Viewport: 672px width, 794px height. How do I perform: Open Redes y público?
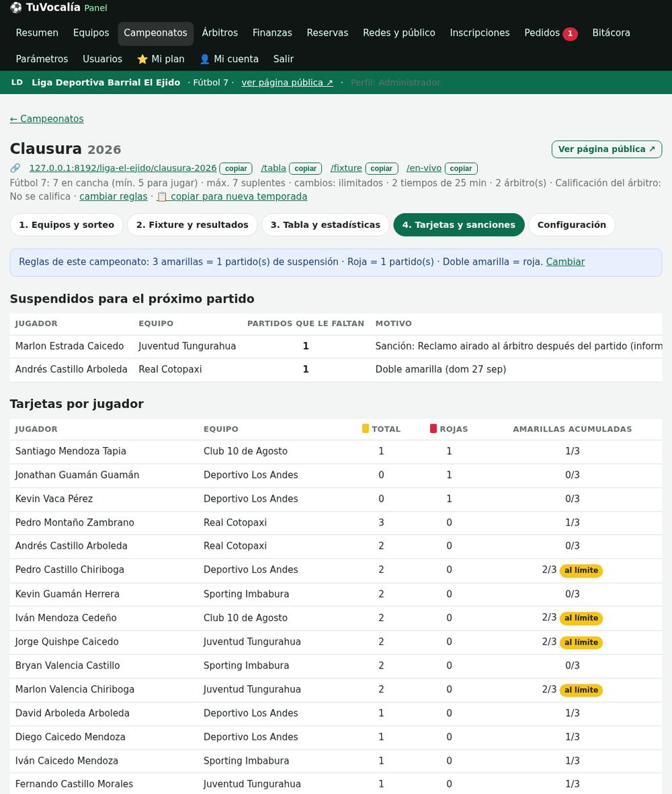coord(398,33)
